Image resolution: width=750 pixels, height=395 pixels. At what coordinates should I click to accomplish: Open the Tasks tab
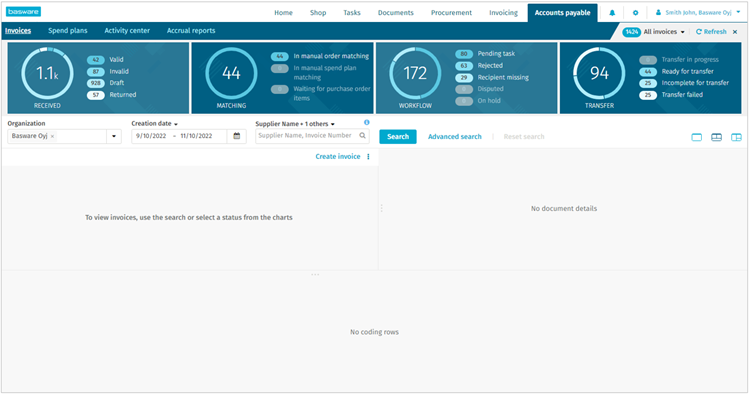point(352,13)
